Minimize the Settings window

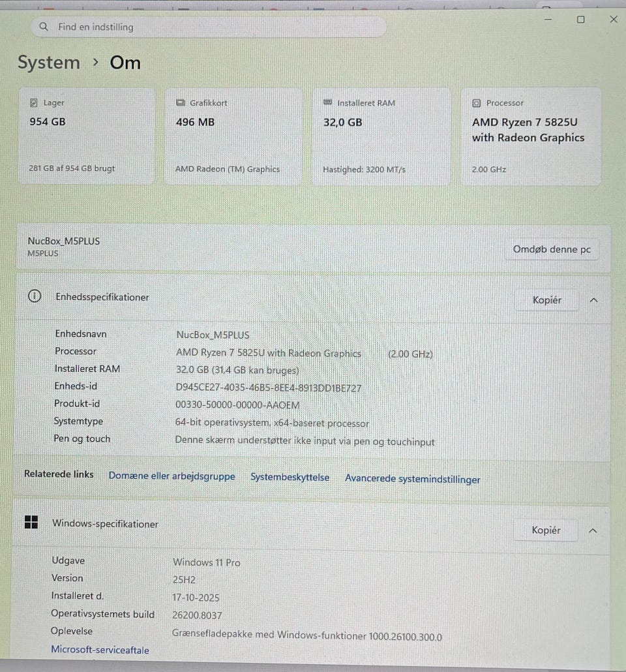pyautogui.click(x=548, y=20)
